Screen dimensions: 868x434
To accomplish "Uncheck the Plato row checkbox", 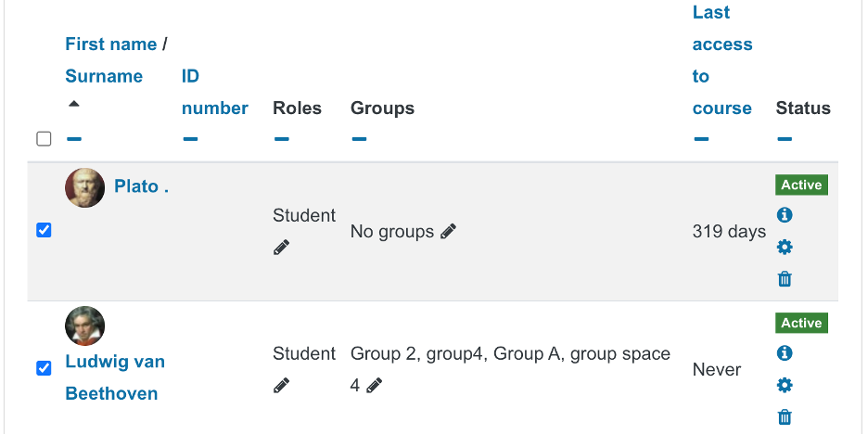I will tap(44, 230).
